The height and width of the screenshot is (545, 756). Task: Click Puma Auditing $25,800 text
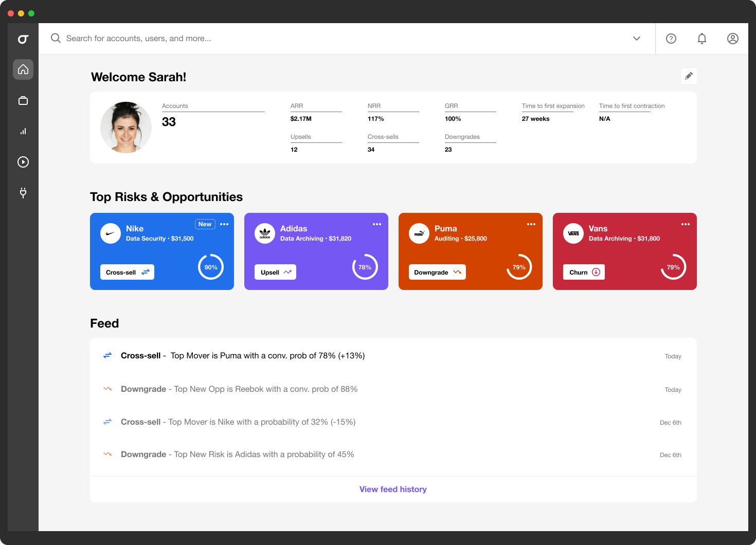pos(461,239)
